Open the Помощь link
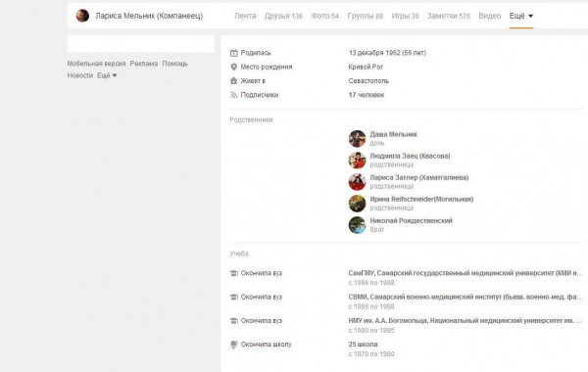 click(174, 64)
